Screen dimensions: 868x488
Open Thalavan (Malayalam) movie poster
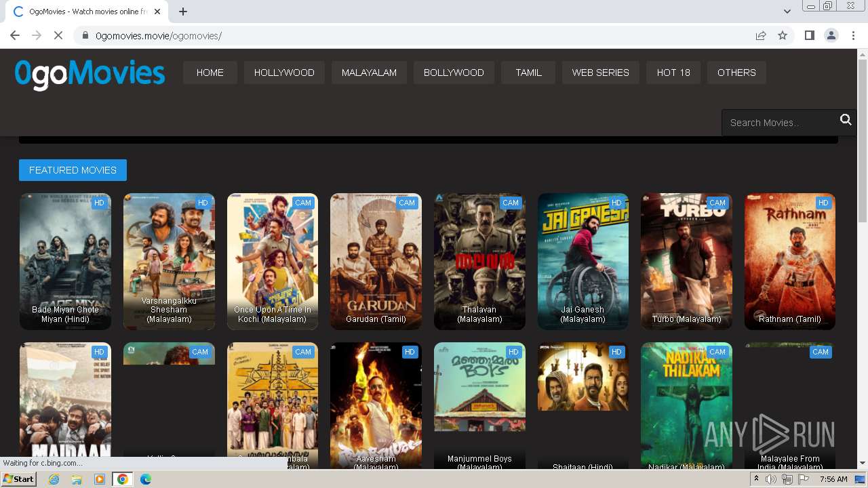tap(479, 262)
